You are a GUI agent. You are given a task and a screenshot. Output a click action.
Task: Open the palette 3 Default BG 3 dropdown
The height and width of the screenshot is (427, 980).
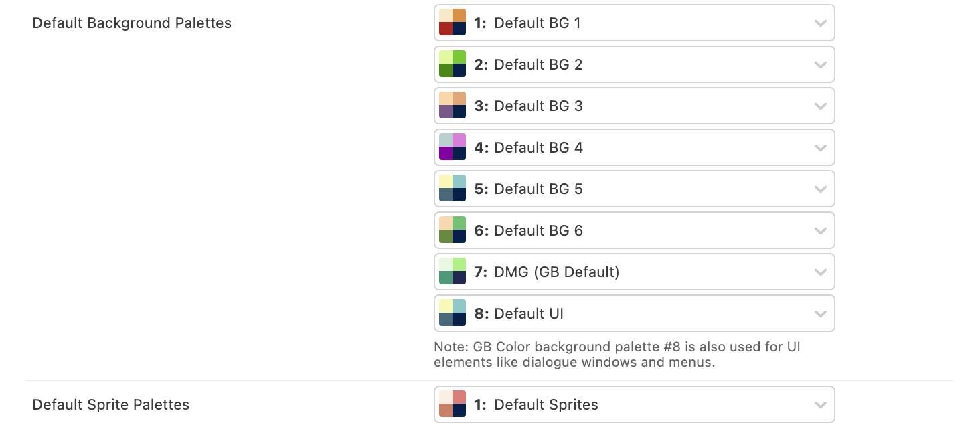click(x=633, y=106)
